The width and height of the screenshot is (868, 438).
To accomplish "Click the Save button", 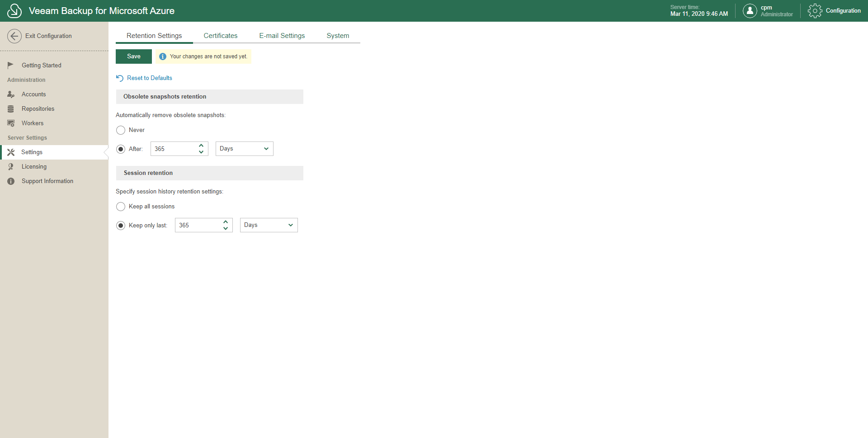I will [x=134, y=57].
